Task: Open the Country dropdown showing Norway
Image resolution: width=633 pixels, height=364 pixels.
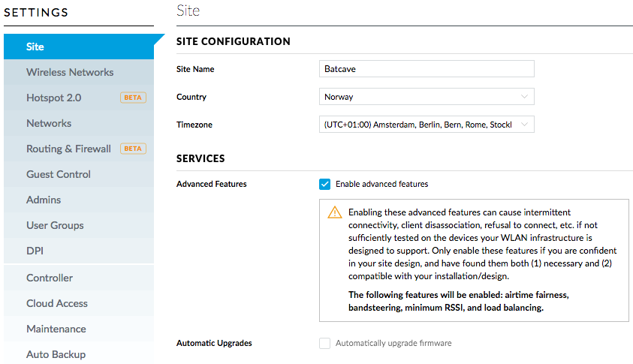Action: 427,97
